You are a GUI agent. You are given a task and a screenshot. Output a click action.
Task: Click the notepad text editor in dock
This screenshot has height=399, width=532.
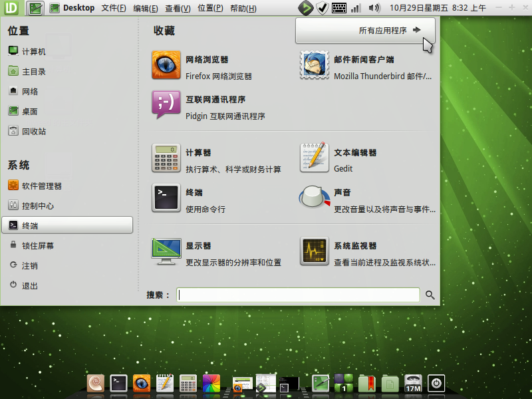[x=165, y=384]
